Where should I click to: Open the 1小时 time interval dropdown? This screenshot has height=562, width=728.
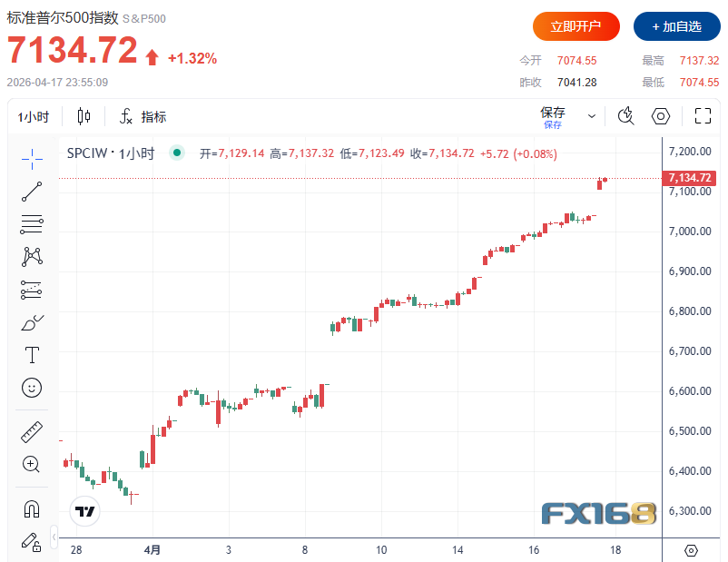pyautogui.click(x=34, y=117)
